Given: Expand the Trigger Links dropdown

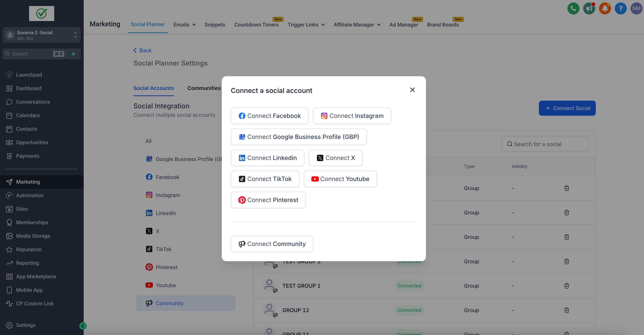Looking at the screenshot, I should click(306, 25).
